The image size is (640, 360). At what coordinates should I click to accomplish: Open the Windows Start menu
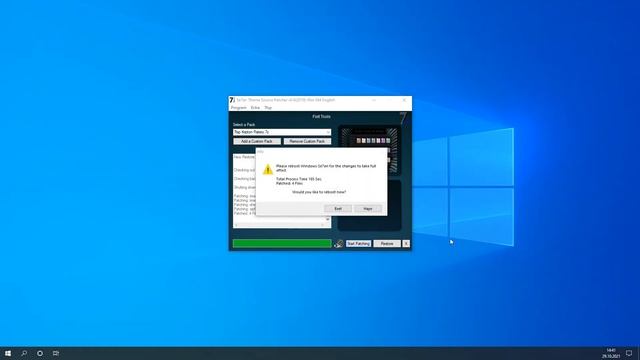(8, 353)
